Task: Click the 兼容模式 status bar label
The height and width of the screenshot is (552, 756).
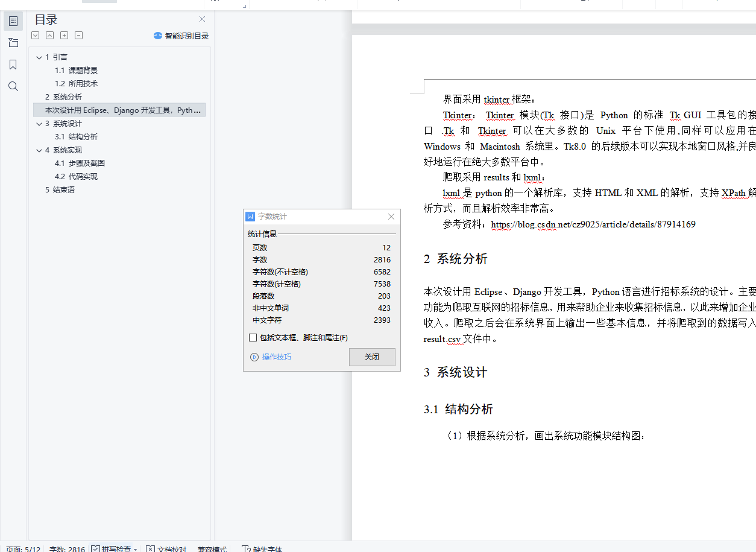Action: [212, 549]
